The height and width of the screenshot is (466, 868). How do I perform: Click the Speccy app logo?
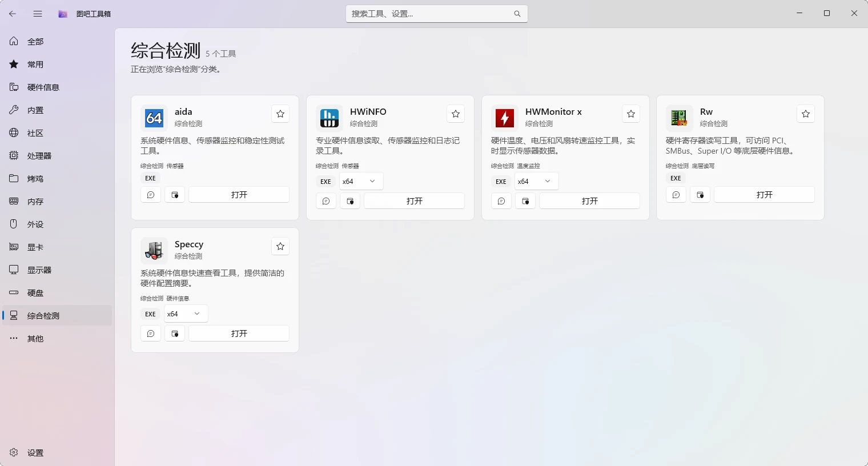pos(154,251)
